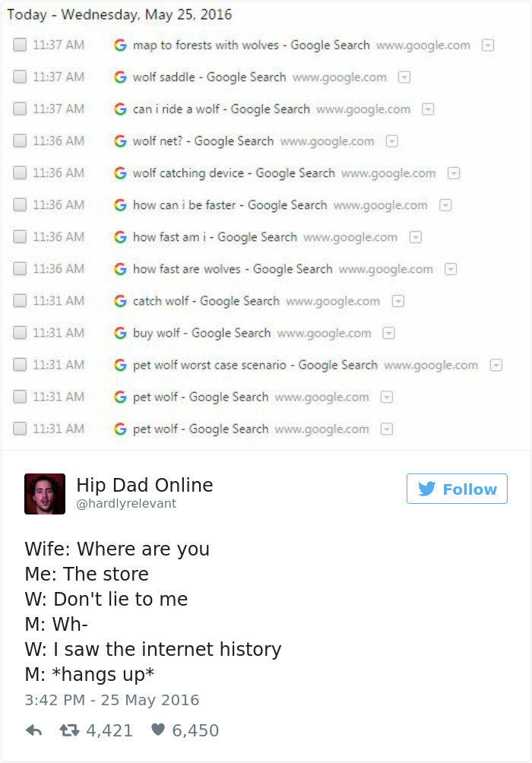
Task: Open the @hardlyrelevant profile link
Action: 126,502
